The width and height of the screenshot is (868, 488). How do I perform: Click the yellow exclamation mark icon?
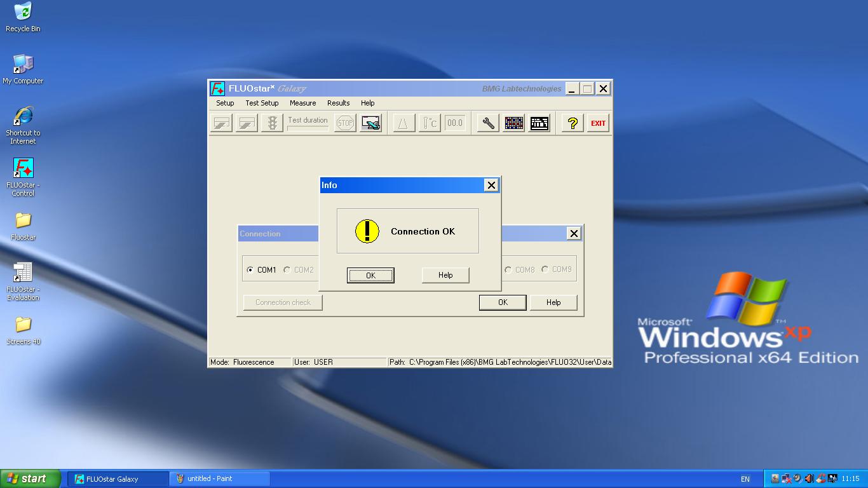pos(367,231)
